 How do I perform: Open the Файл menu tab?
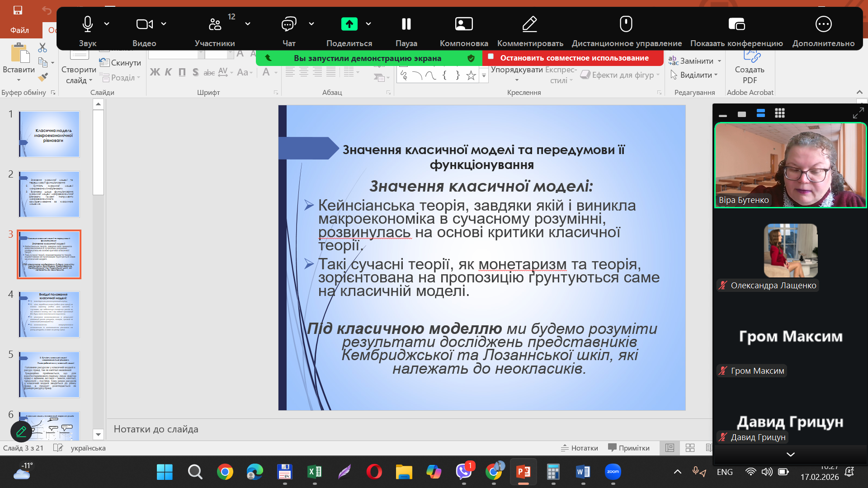coord(19,30)
